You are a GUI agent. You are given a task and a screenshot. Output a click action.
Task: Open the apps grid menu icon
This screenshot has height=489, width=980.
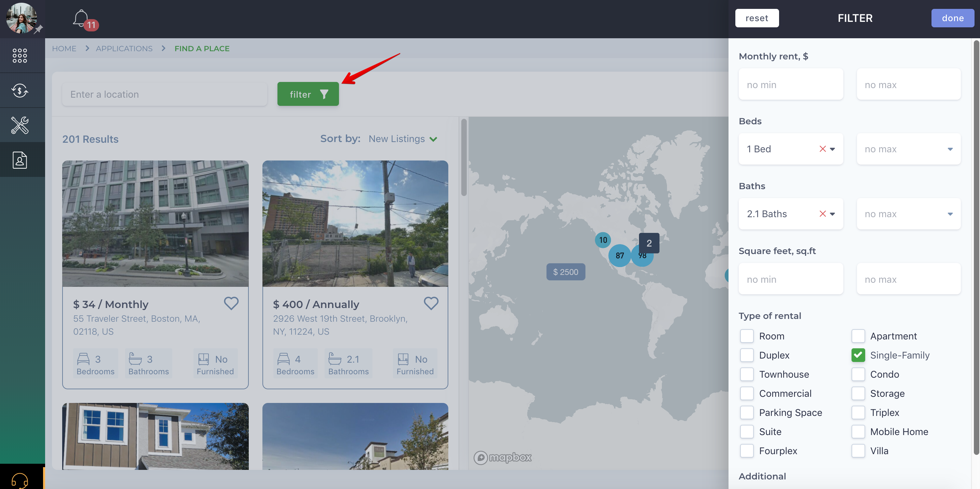point(20,56)
